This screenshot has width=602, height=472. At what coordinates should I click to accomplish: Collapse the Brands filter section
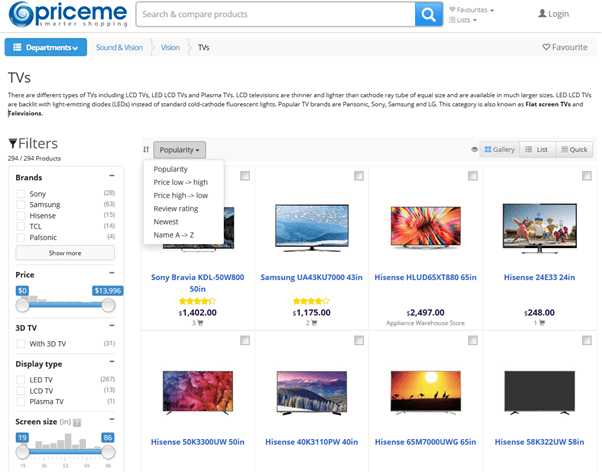coord(112,176)
